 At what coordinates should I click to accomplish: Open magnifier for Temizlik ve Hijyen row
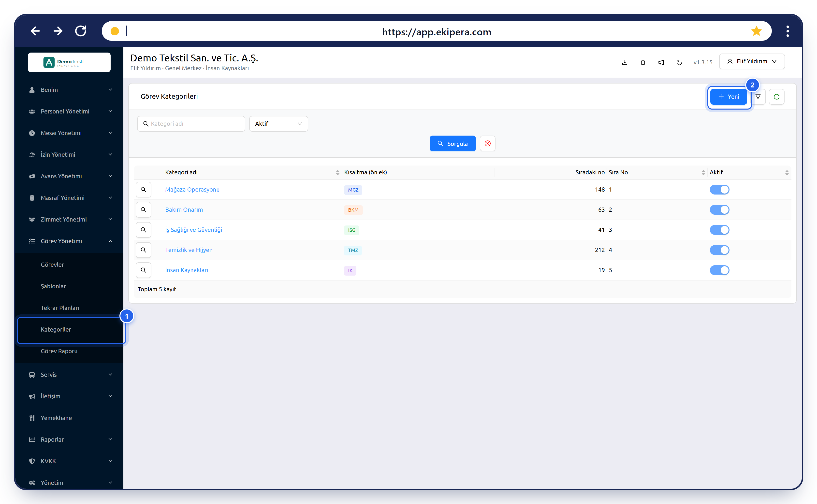tap(143, 250)
